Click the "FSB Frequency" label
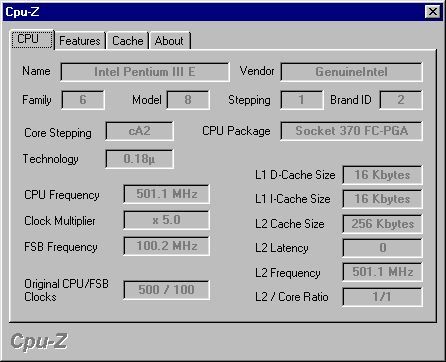 61,247
